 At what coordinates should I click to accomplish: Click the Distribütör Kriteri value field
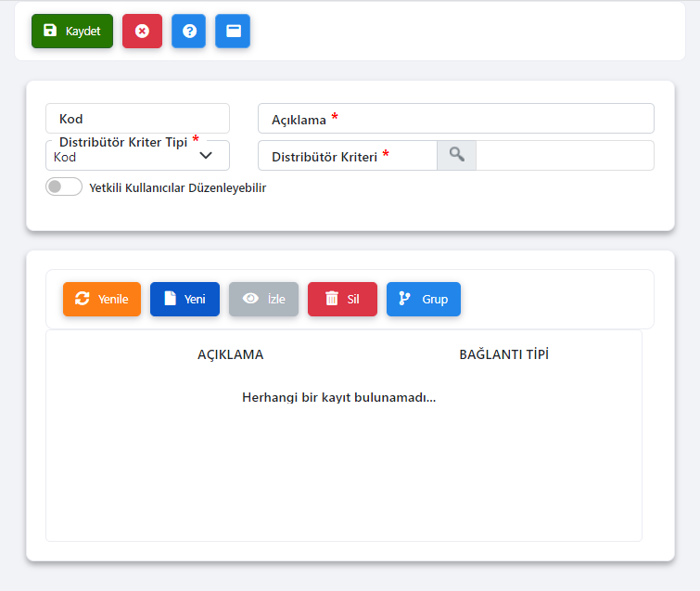pyautogui.click(x=564, y=156)
